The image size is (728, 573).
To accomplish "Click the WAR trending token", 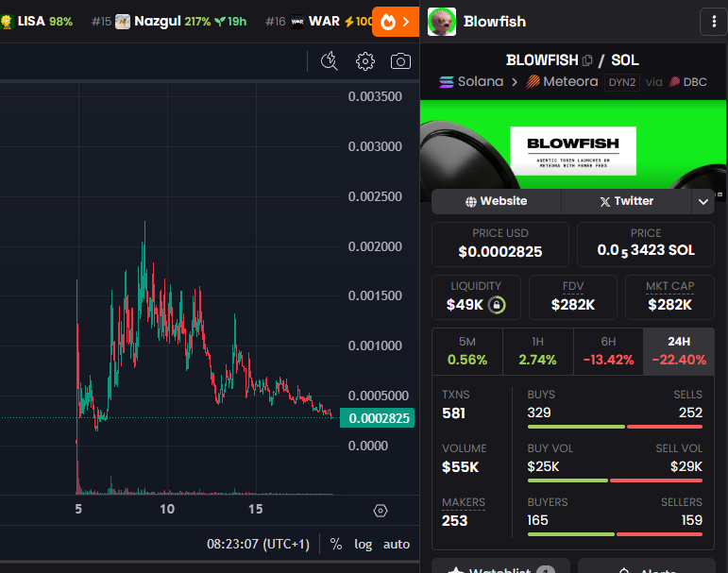I will (x=318, y=22).
